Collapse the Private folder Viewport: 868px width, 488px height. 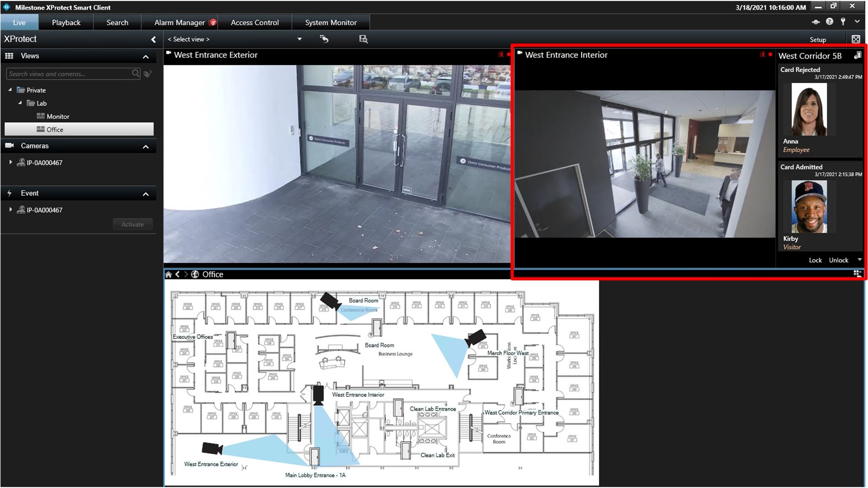point(10,90)
